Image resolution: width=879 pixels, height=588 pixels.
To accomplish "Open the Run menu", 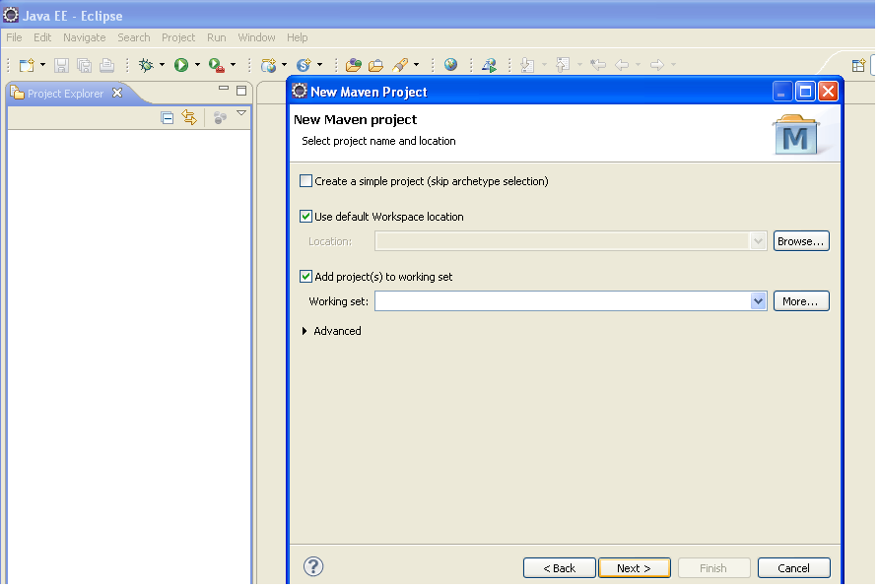I will [217, 37].
